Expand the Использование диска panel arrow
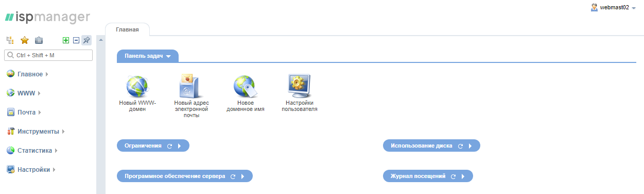The width and height of the screenshot is (644, 194). [x=470, y=146]
